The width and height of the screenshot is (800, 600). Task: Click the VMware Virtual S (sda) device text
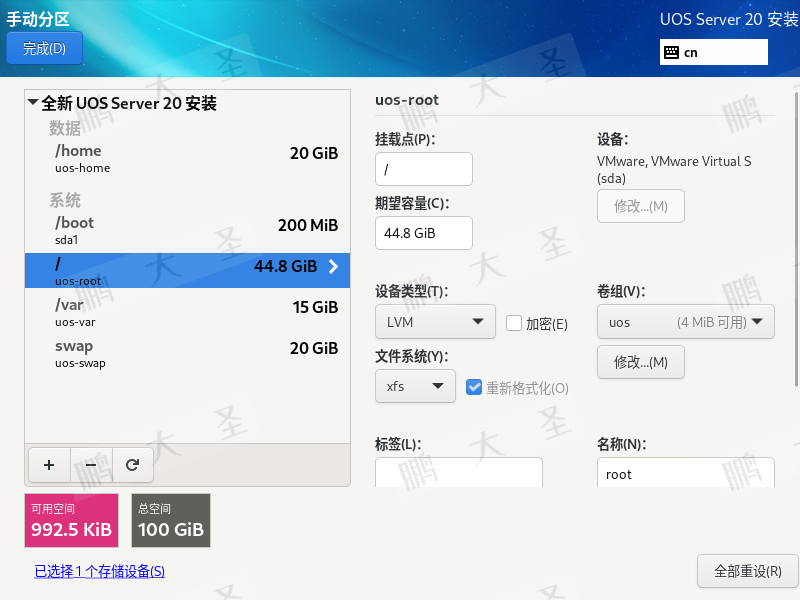click(674, 169)
